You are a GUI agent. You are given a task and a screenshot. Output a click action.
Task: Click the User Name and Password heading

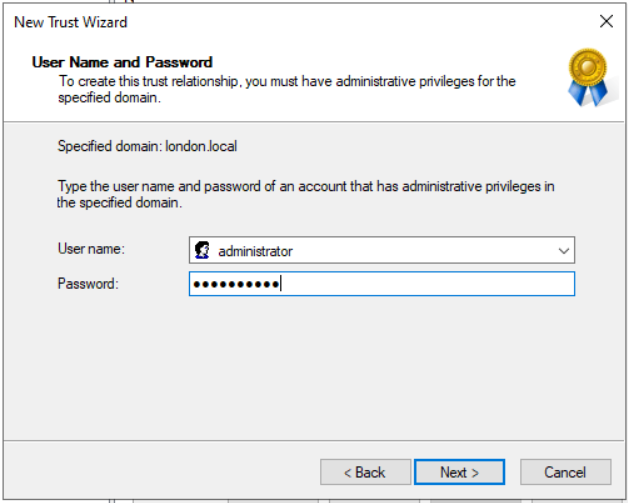(122, 62)
